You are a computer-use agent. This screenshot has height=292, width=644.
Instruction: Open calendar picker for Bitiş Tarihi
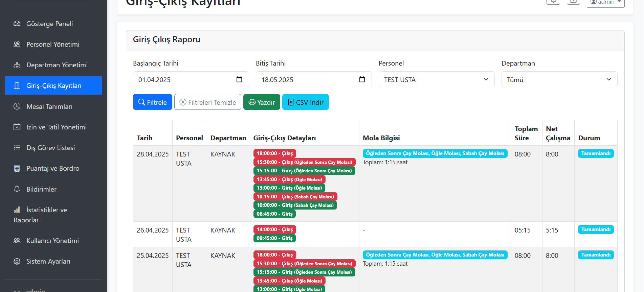pyautogui.click(x=362, y=79)
